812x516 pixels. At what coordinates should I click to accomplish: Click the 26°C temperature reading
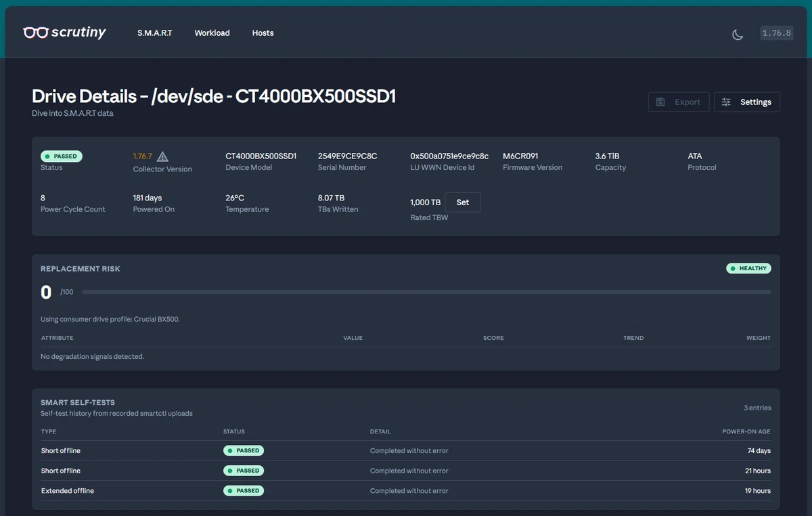click(235, 198)
